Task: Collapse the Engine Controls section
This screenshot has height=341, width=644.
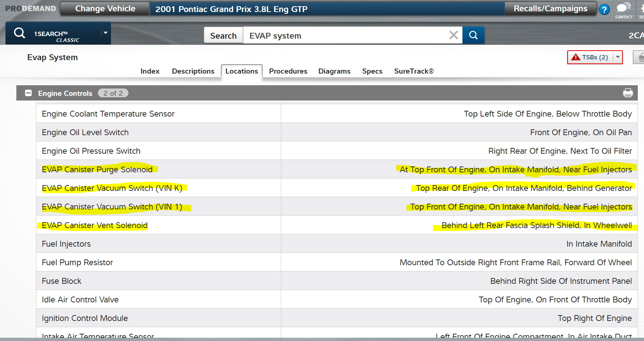Action: (x=28, y=93)
